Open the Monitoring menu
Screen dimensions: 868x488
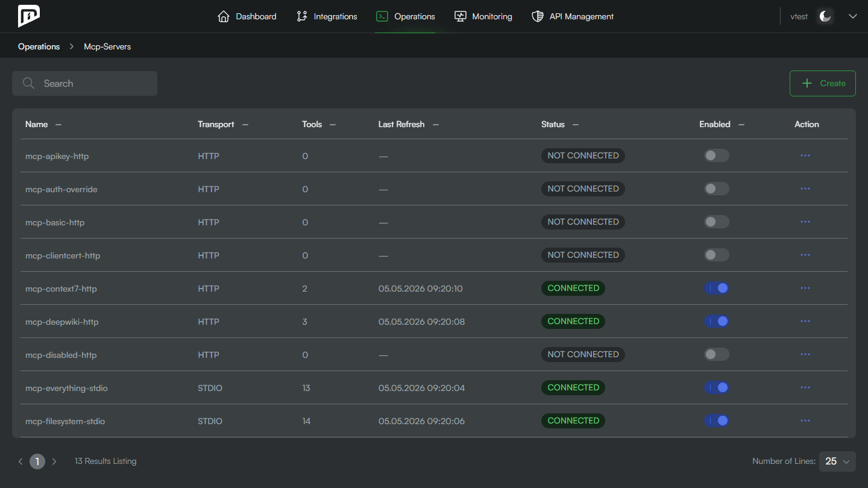click(483, 16)
